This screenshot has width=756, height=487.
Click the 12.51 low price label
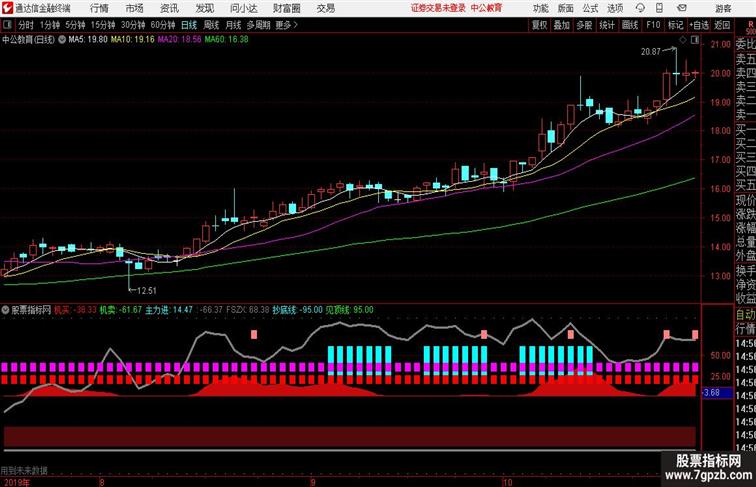coord(147,291)
